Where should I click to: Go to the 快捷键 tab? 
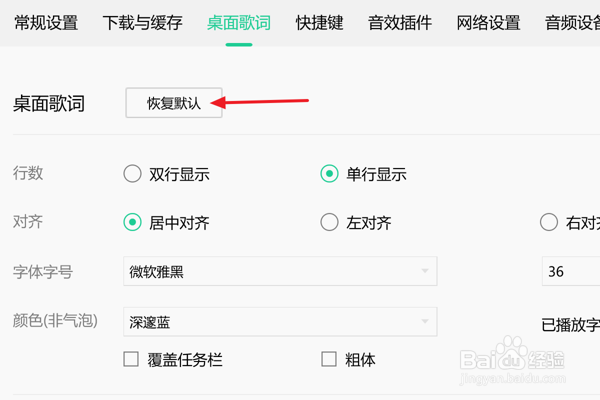[320, 23]
